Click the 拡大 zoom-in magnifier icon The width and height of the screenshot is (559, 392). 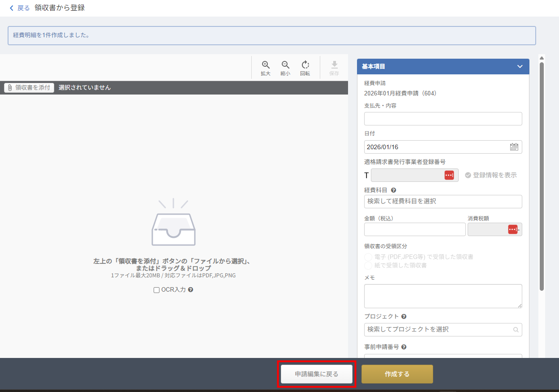point(266,65)
